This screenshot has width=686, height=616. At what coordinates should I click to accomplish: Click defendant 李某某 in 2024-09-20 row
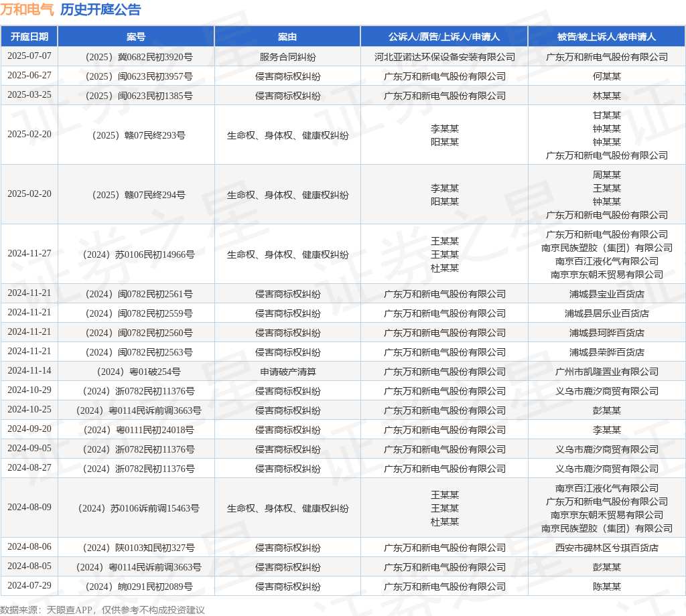coord(607,430)
